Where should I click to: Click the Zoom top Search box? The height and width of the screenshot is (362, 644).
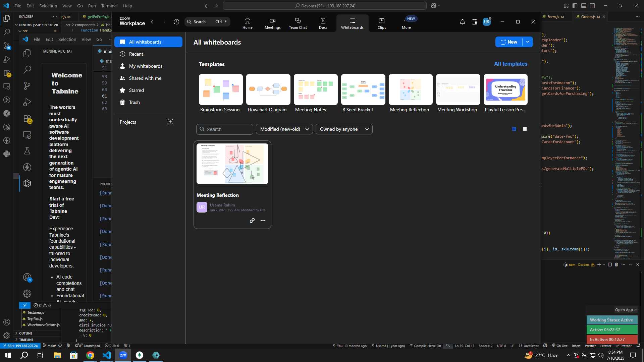tap(207, 22)
